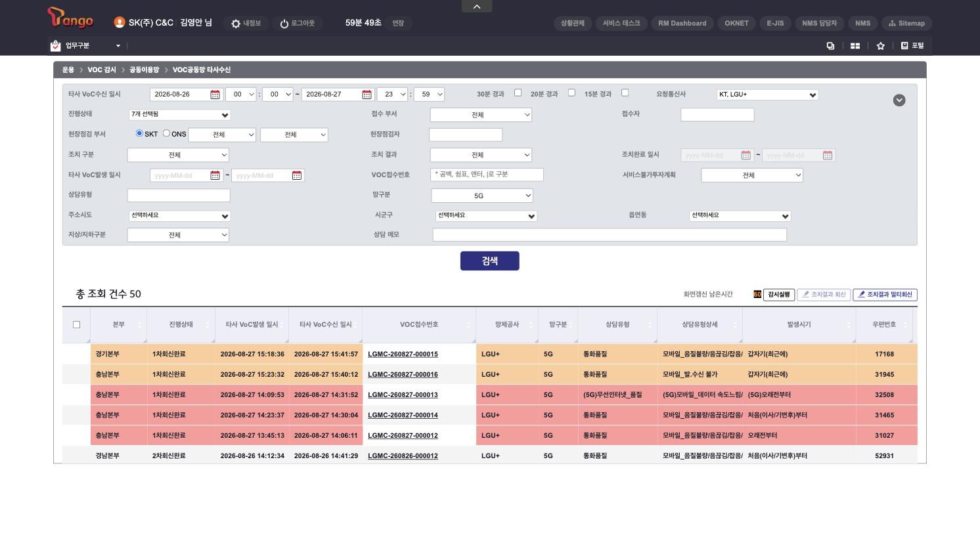Viewport: 980px width, 533px height.
Task: Select the SKT radio button
Action: tap(139, 133)
